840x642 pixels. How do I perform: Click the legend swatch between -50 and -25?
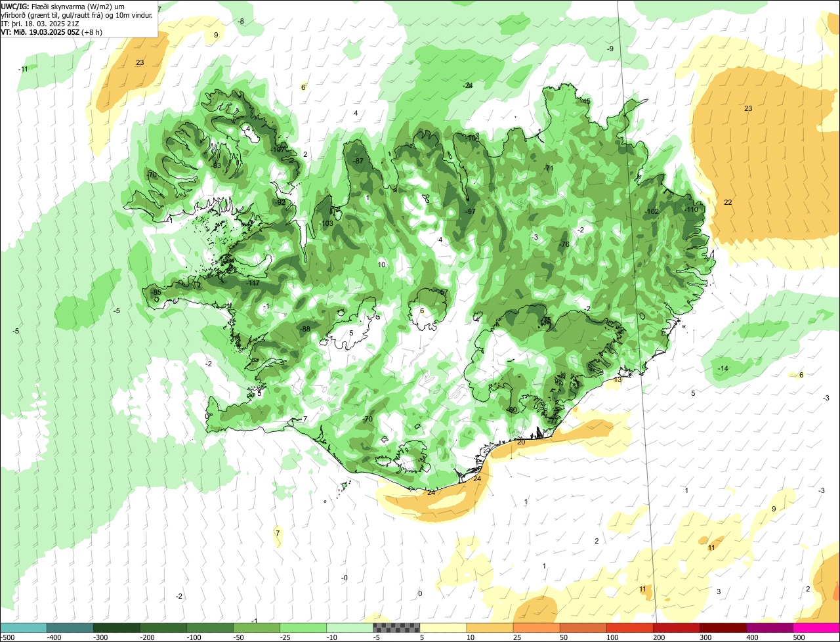pyautogui.click(x=257, y=628)
